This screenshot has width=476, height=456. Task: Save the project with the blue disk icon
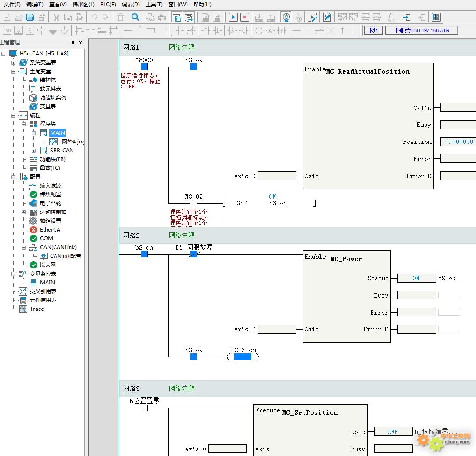click(30, 17)
